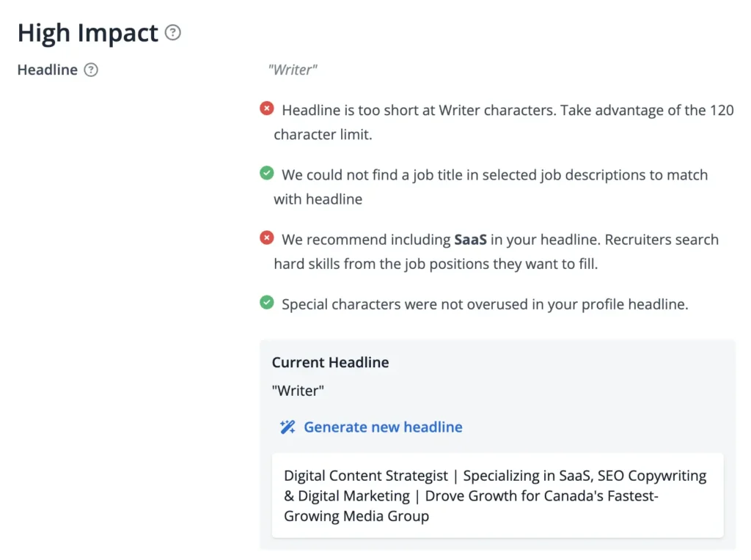This screenshot has height=560, width=751.
Task: Click red error icon on character limit warning
Action: 267,108
